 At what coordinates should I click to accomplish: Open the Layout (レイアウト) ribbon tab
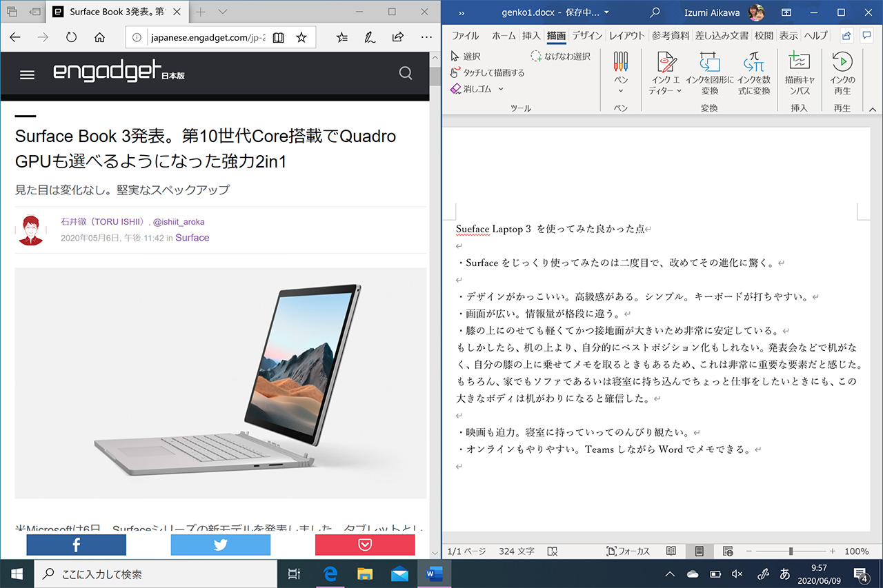pos(626,36)
